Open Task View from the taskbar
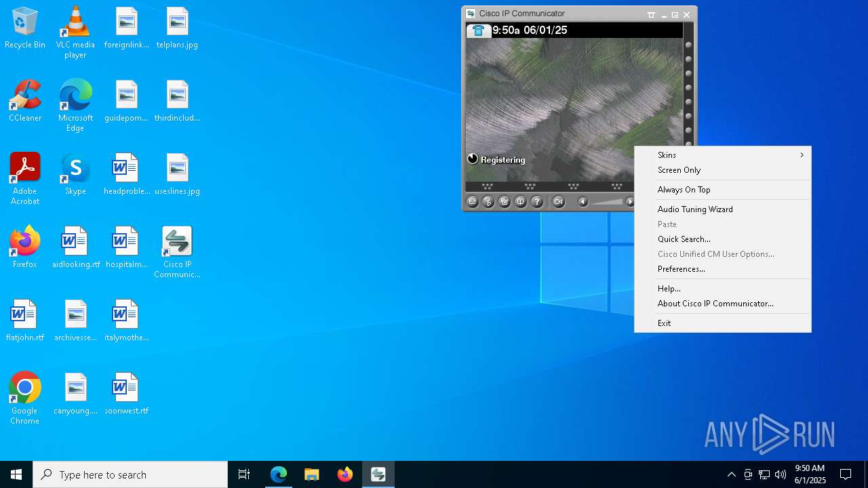Image resolution: width=868 pixels, height=488 pixels. [244, 474]
